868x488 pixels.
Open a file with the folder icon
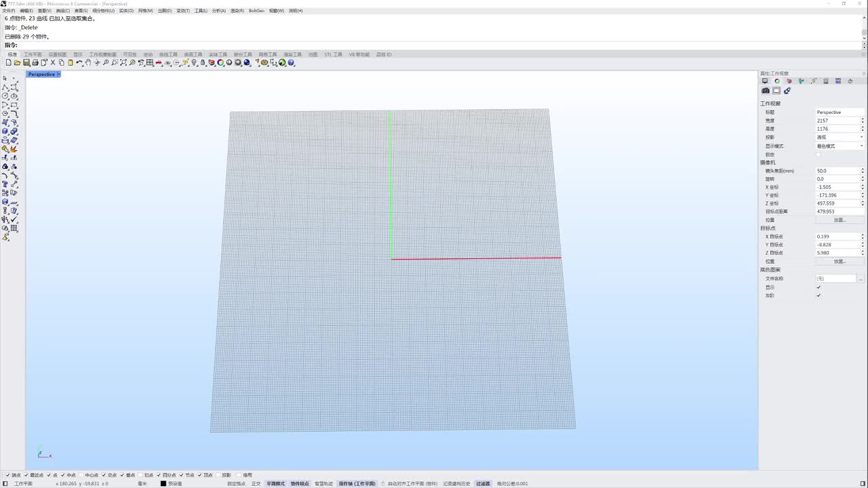(17, 62)
